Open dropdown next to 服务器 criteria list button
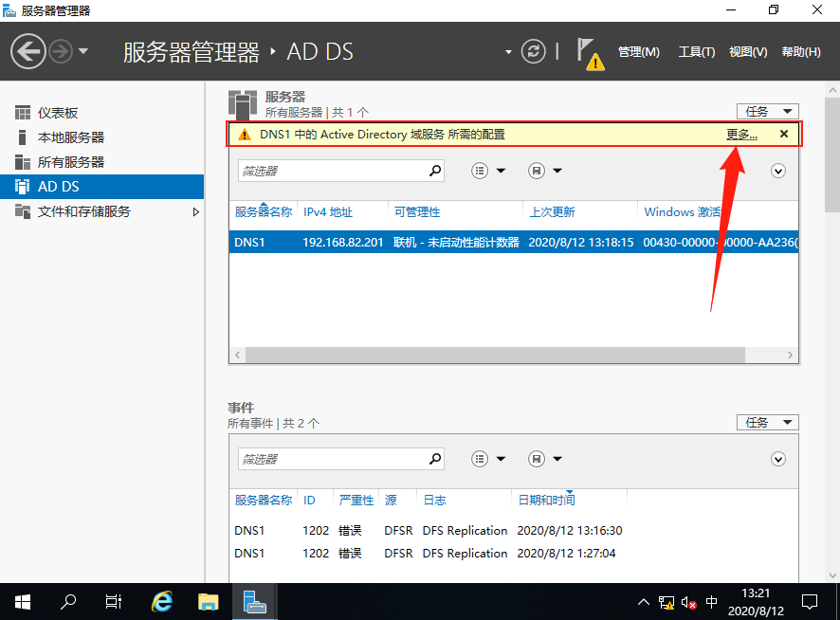840x620 pixels. point(501,171)
